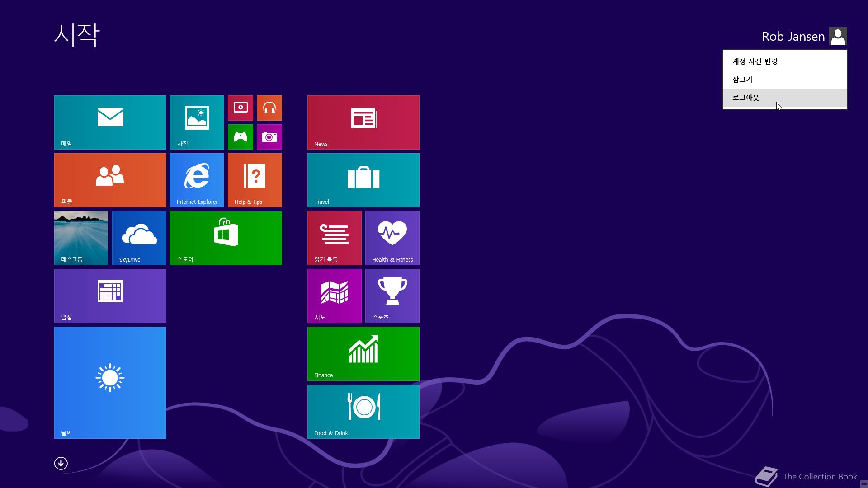Viewport: 868px width, 488px height.
Task: Show all apps with down arrow button
Action: tap(61, 463)
